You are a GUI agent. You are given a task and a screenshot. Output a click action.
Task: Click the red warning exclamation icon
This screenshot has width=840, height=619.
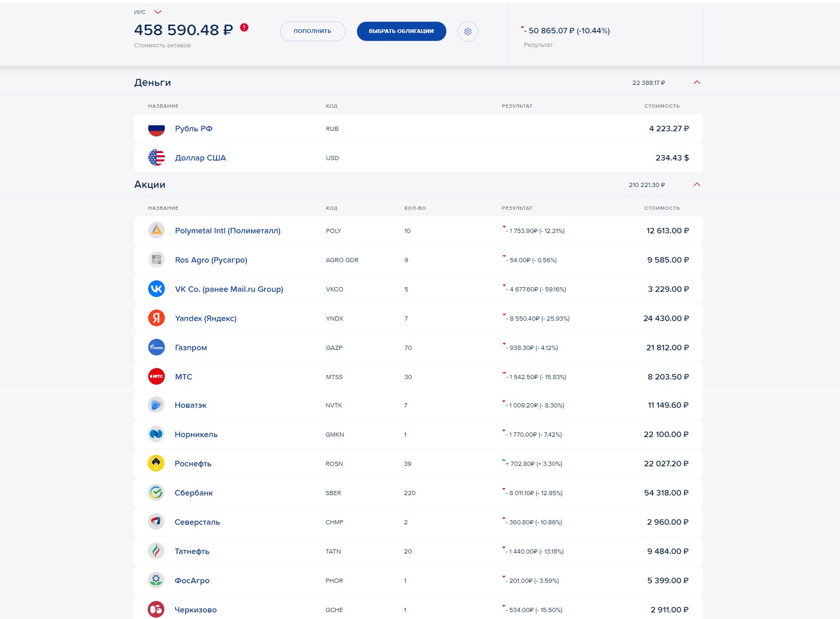244,27
